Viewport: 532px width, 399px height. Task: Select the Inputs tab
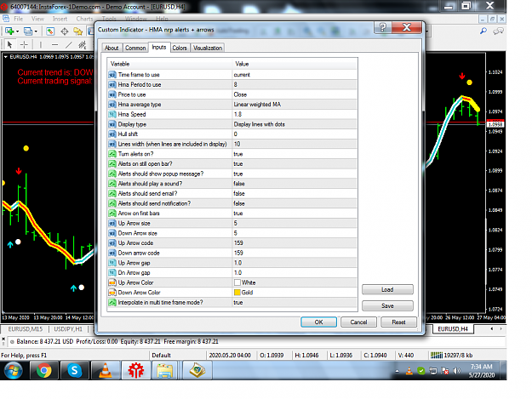click(159, 47)
